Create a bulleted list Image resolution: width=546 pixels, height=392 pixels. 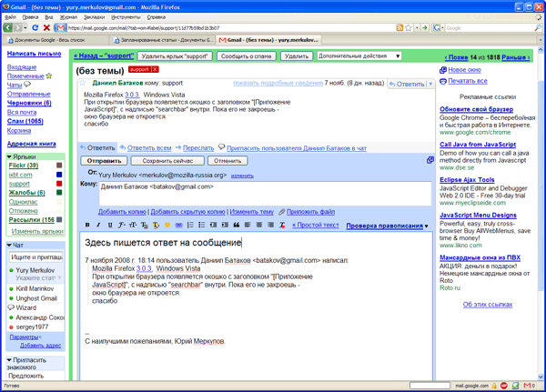click(x=202, y=225)
